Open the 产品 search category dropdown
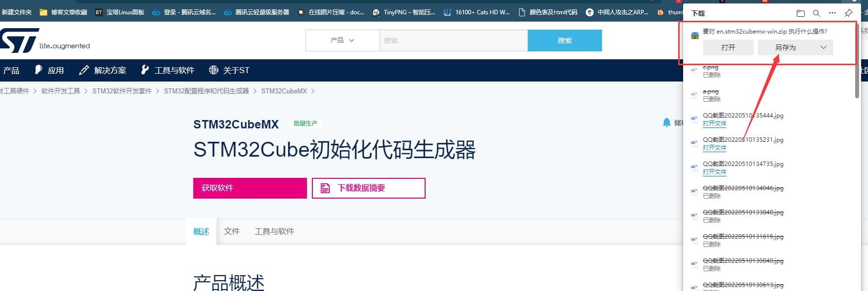Viewport: 868px width, 291px height. 343,41
